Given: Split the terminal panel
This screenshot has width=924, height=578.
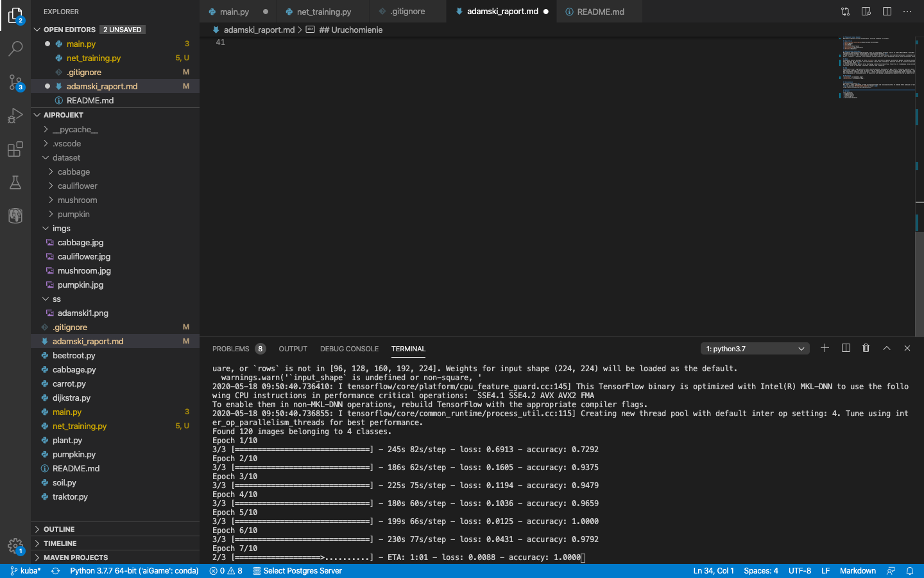Looking at the screenshot, I should [846, 348].
